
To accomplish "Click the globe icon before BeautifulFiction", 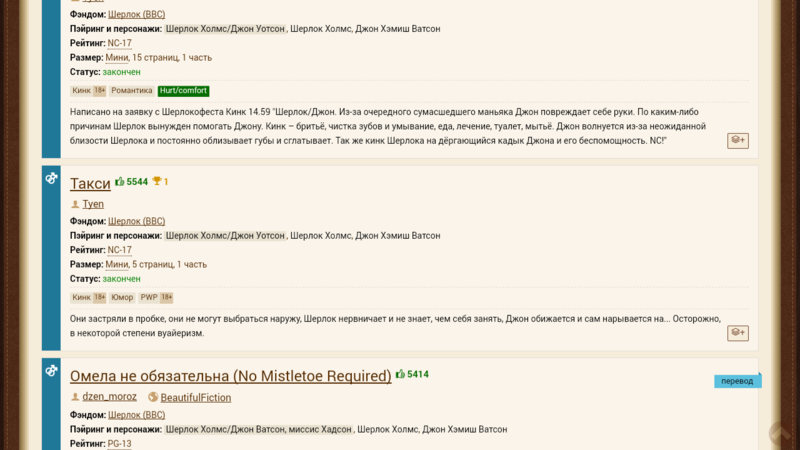I will (x=153, y=397).
